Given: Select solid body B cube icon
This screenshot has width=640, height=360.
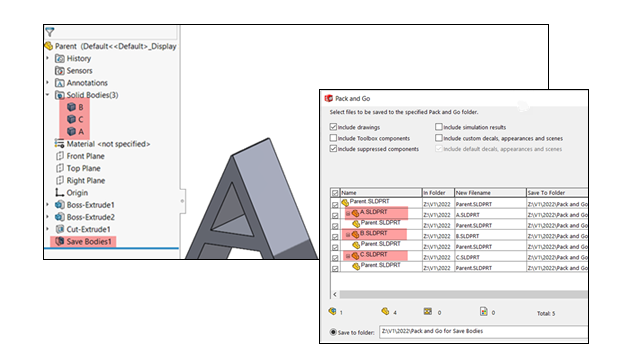Looking at the screenshot, I should pyautogui.click(x=71, y=107).
